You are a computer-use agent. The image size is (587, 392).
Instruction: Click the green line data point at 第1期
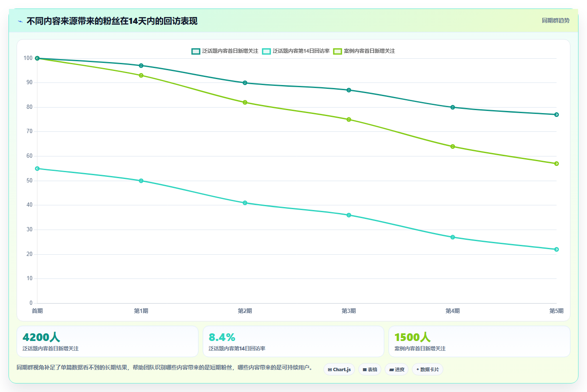[141, 75]
